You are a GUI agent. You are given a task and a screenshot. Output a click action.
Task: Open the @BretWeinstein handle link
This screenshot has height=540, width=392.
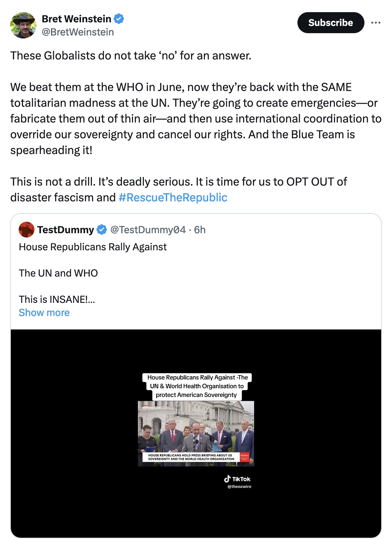point(78,32)
